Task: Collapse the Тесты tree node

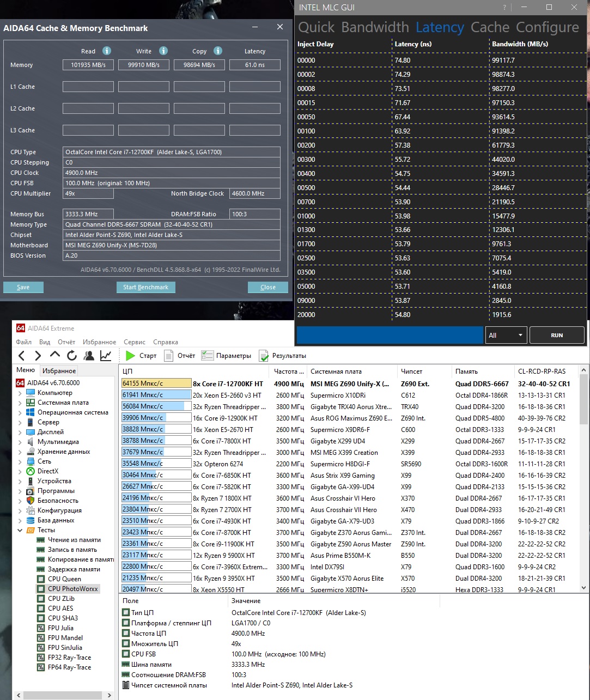Action: click(x=20, y=530)
